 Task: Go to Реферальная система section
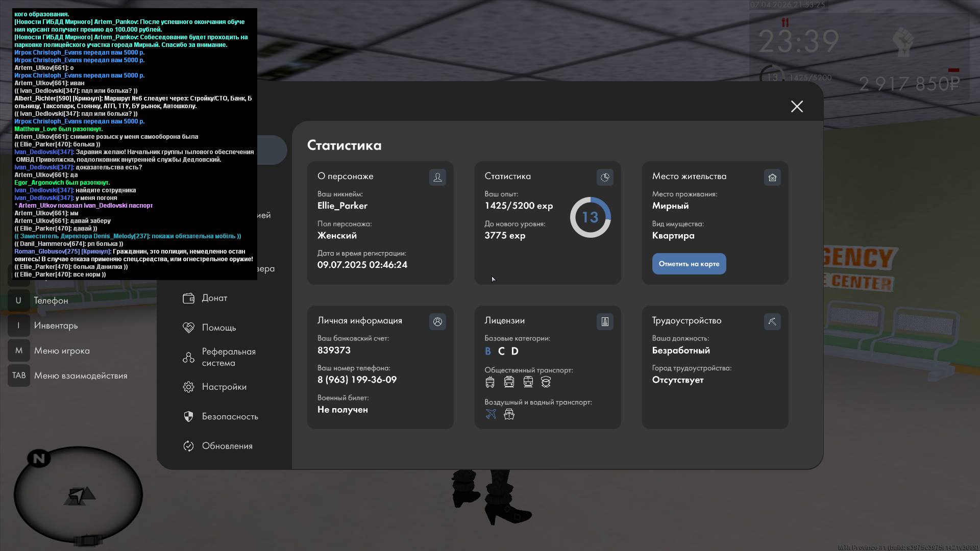[228, 357]
